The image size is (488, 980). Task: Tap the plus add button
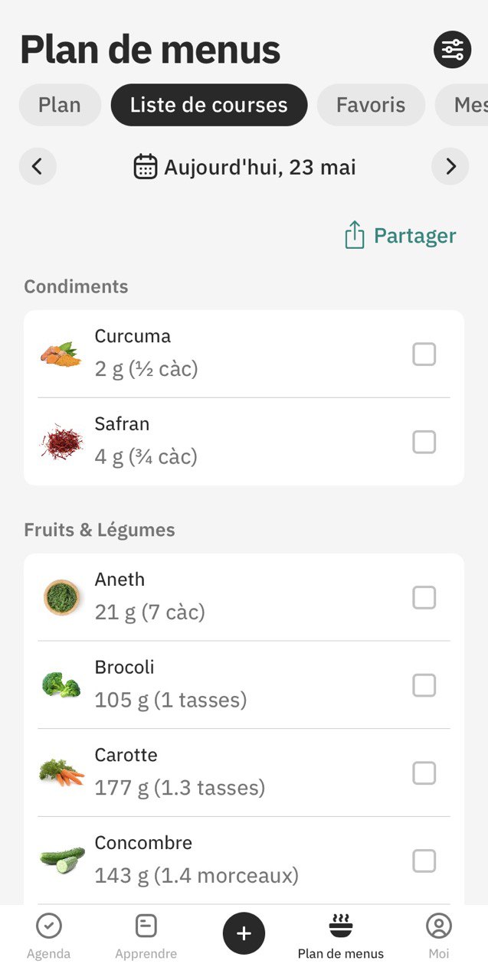[x=244, y=933]
